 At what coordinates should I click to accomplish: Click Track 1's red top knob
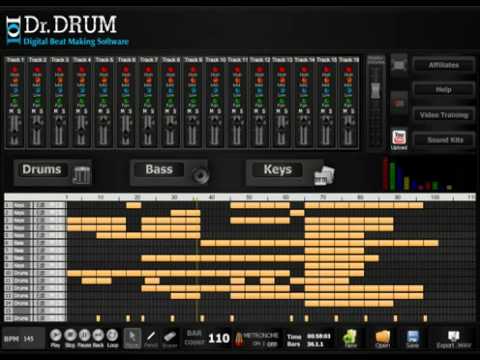(x=15, y=70)
